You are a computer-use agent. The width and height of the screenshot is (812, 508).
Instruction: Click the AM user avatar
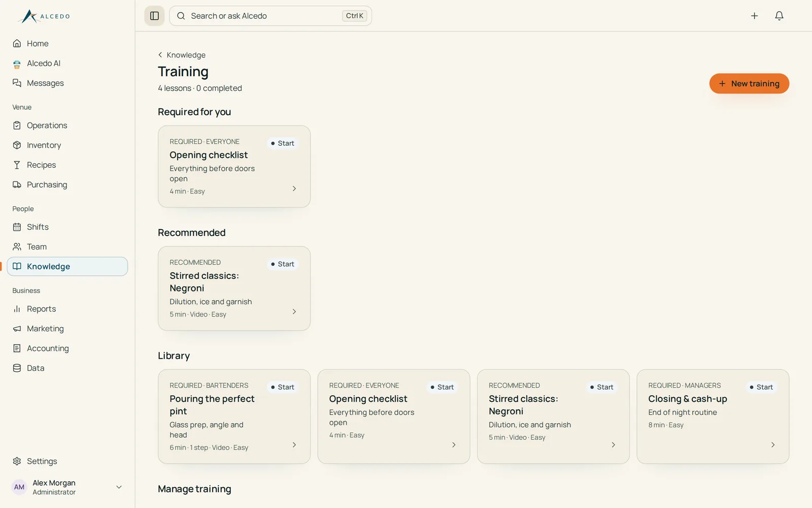tap(19, 487)
